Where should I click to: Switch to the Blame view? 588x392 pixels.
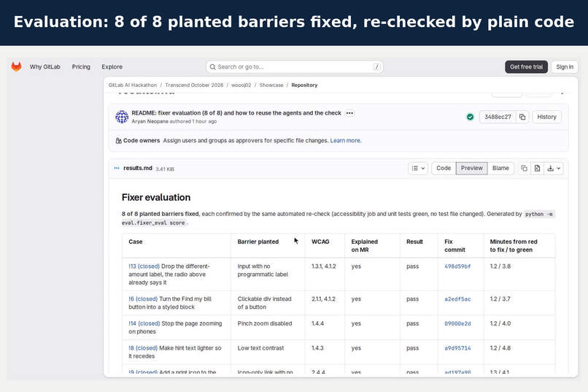500,169
